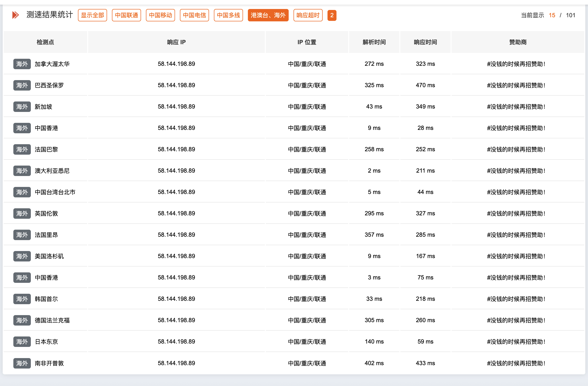The width and height of the screenshot is (588, 386).
Task: Click the 响应 IP column header
Action: tap(176, 42)
